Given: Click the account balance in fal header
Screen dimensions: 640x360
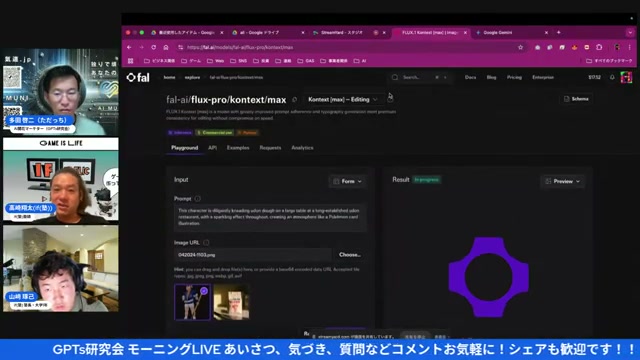Looking at the screenshot, I should pyautogui.click(x=594, y=77).
